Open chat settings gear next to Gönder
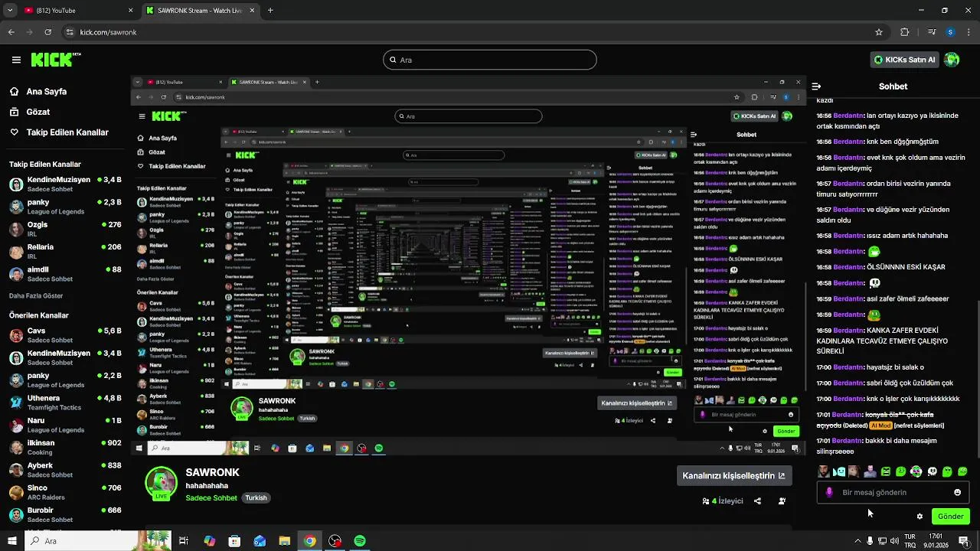 920,517
